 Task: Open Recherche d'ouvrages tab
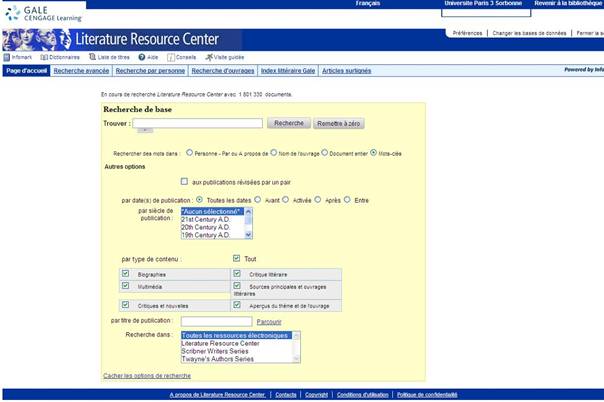click(x=223, y=71)
